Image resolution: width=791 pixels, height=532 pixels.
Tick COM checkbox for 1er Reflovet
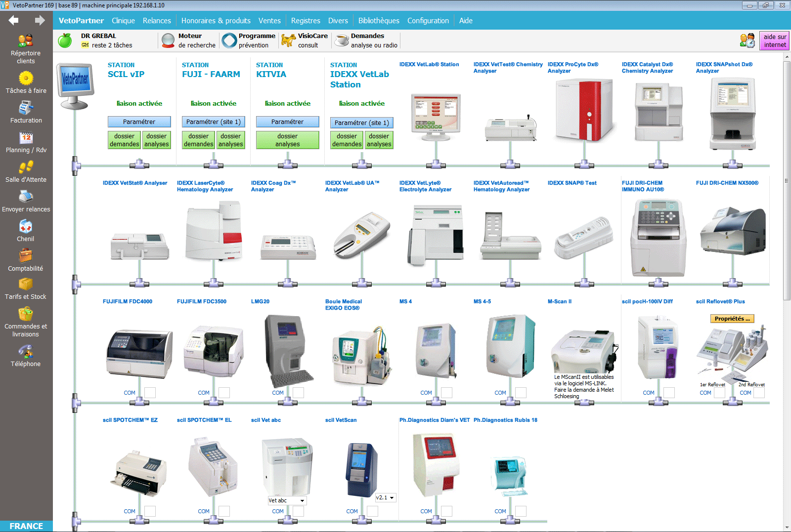[x=719, y=393]
